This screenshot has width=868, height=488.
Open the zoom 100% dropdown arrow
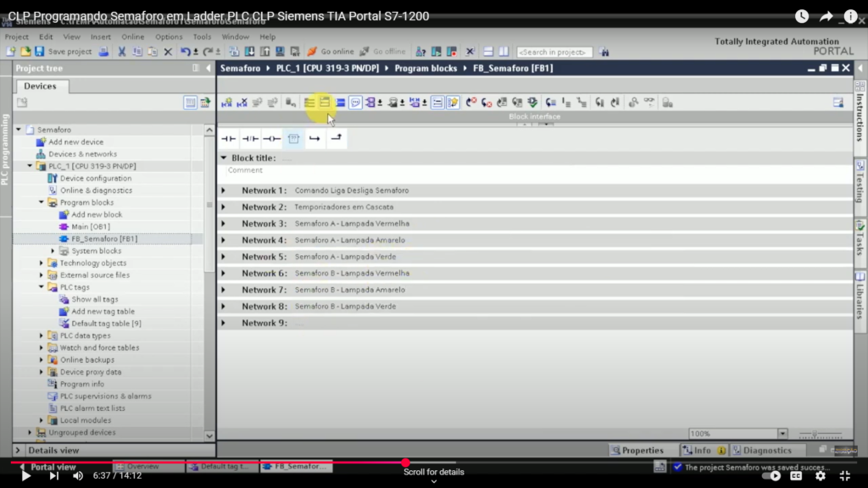point(782,433)
